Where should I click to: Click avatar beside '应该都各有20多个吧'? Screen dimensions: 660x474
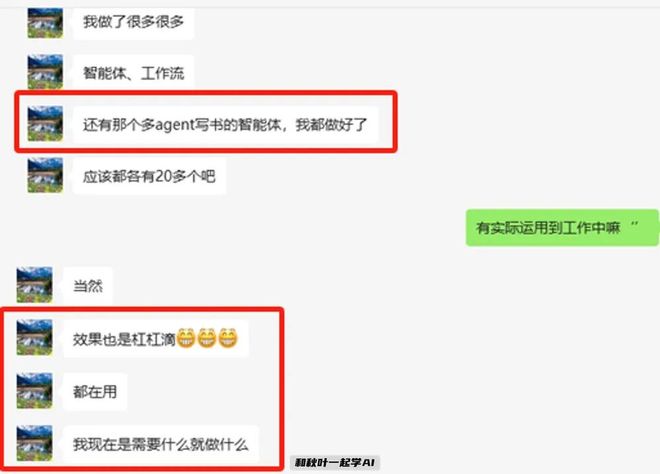pyautogui.click(x=45, y=175)
